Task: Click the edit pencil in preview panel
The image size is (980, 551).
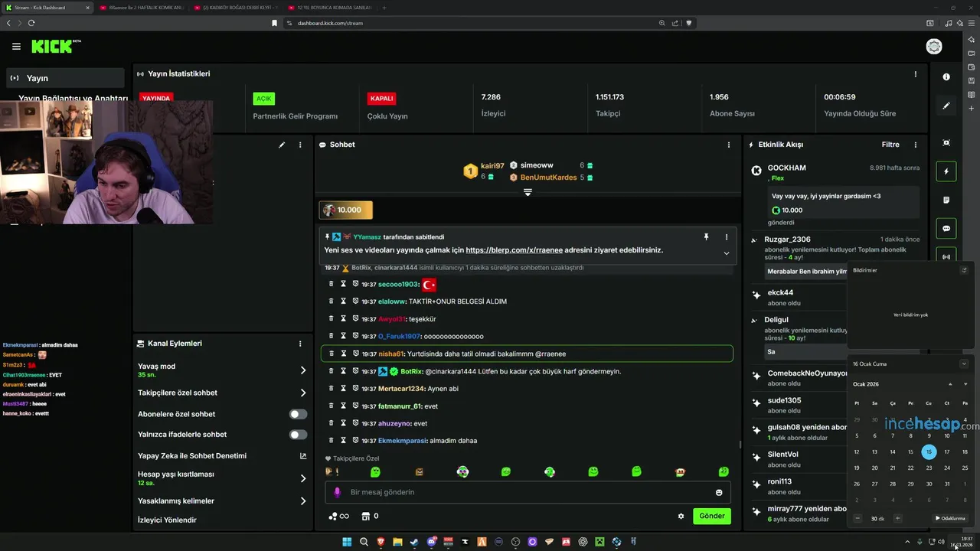Action: pos(282,145)
